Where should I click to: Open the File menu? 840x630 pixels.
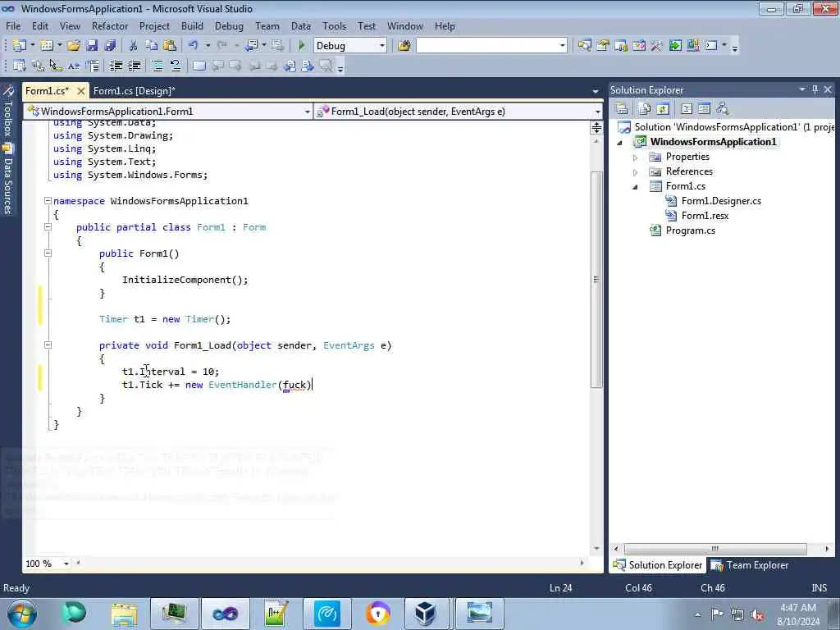(13, 26)
